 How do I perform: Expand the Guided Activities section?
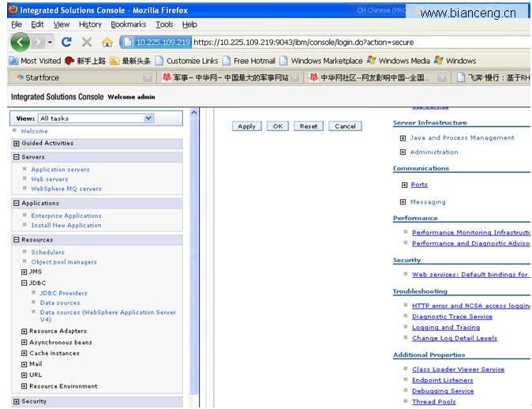coord(16,144)
